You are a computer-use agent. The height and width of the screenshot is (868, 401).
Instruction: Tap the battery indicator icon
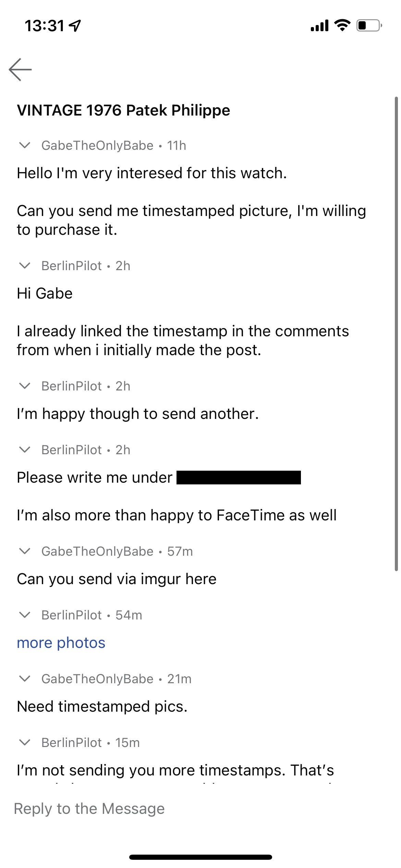pos(369,26)
